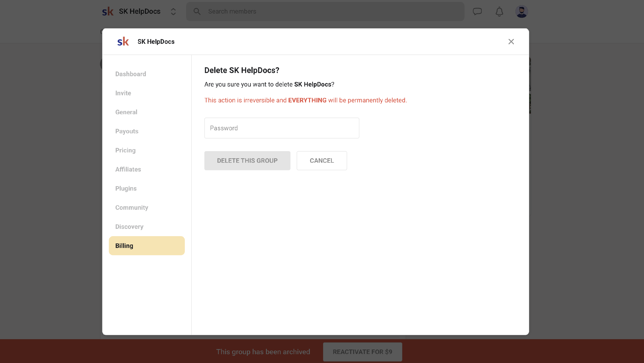Viewport: 644px width, 363px height.
Task: Click the SK logo in modal header
Action: (x=123, y=41)
